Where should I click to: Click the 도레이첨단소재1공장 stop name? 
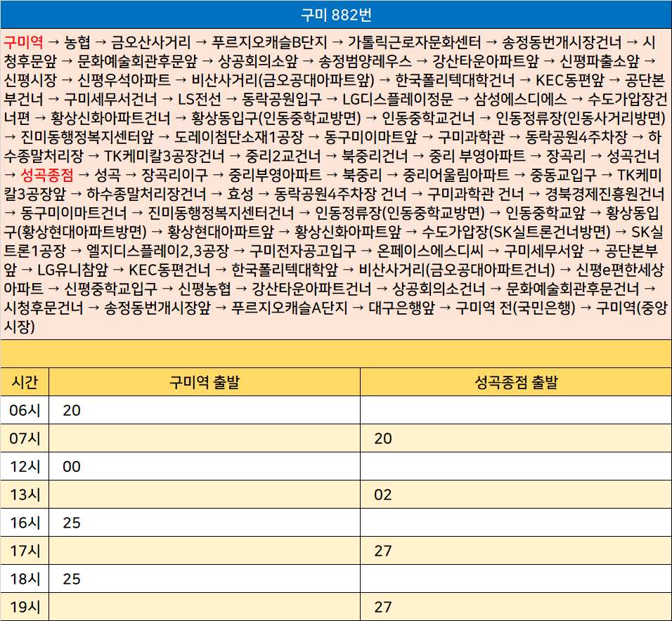click(x=239, y=136)
